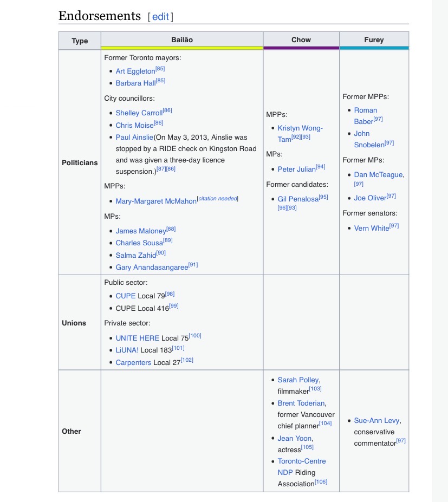The width and height of the screenshot is (448, 502).
Task: Click the purple color bar under Chow
Action: [x=301, y=48]
